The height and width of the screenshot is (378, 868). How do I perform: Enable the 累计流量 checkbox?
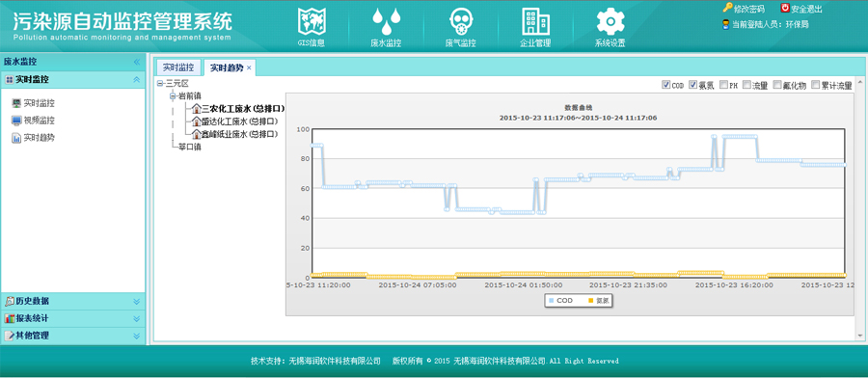point(815,85)
